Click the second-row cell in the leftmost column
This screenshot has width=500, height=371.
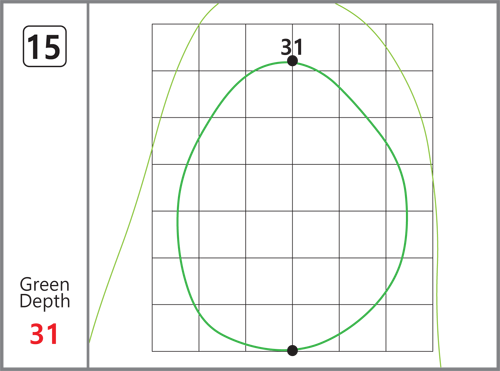point(176,94)
